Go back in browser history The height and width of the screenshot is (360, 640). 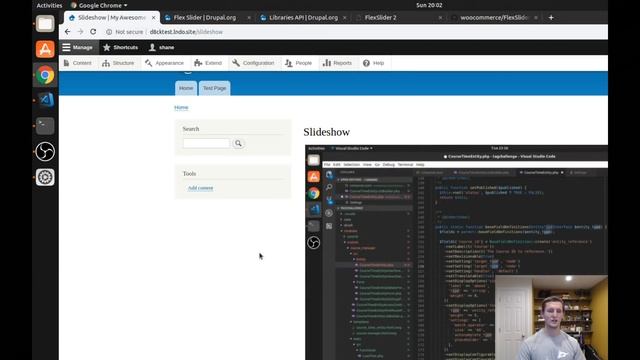68,32
